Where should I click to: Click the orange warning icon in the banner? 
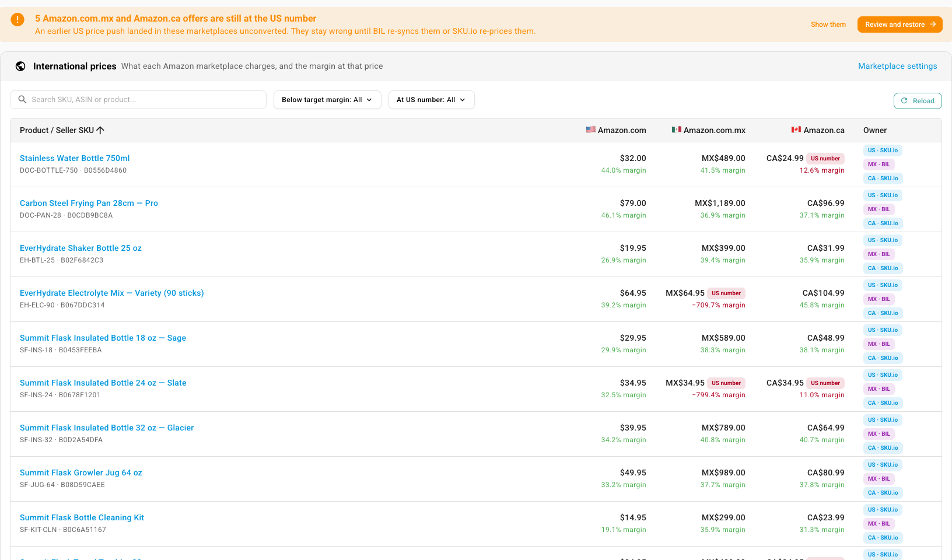(17, 20)
